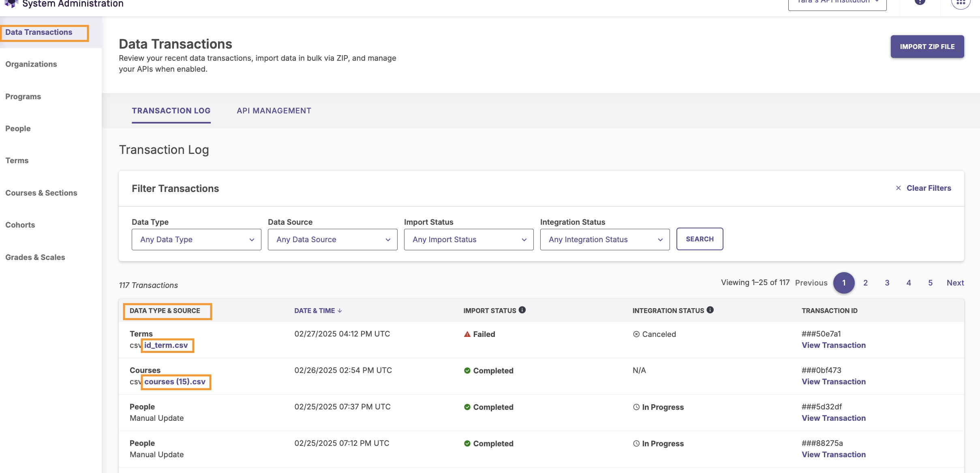Image resolution: width=980 pixels, height=473 pixels.
Task: Click the Integration Status column header
Action: tap(668, 311)
